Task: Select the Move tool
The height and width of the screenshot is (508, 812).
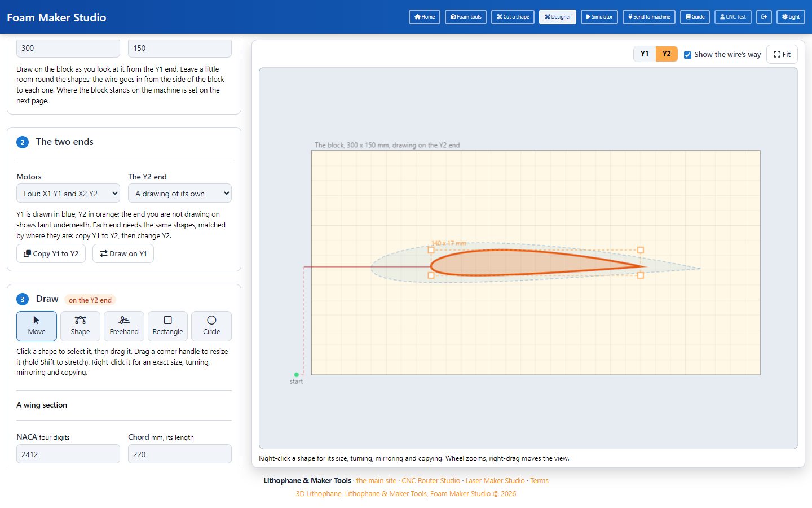Action: (37, 326)
